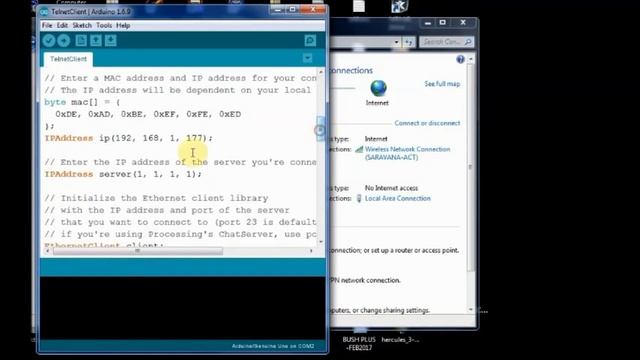Open the Tools menu
This screenshot has height=360, width=640.
[104, 25]
